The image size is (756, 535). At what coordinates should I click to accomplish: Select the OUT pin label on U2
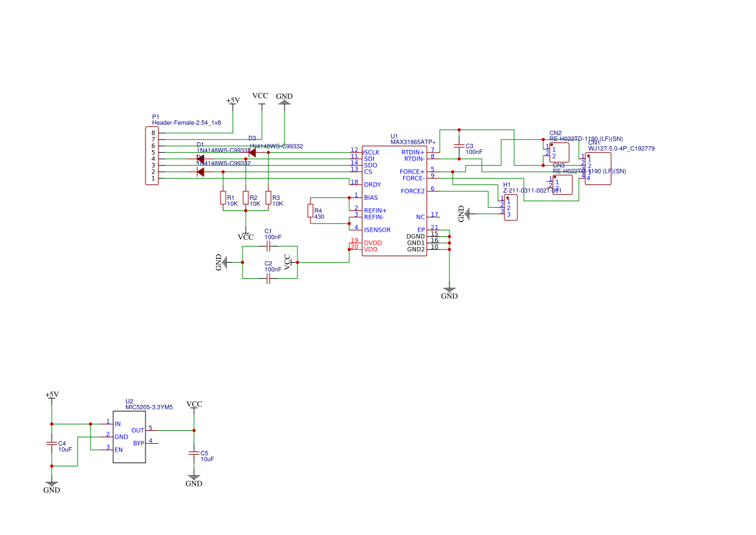pos(138,430)
